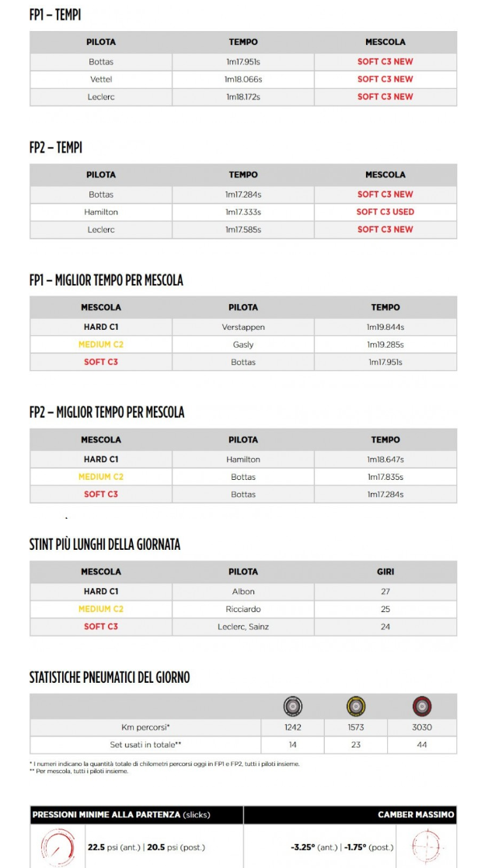485x868 pixels.
Task: Click Vettel's 1m18.066s lap time
Action: tap(243, 79)
